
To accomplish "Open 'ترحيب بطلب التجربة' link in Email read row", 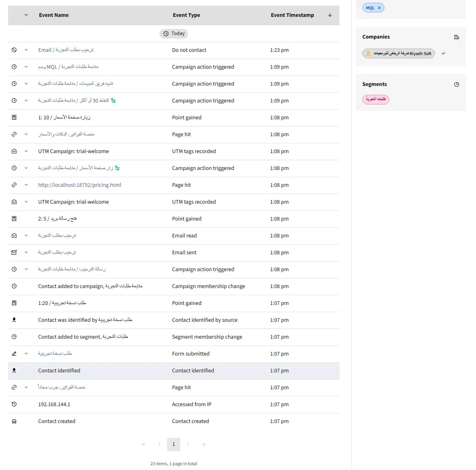I will [x=57, y=236].
